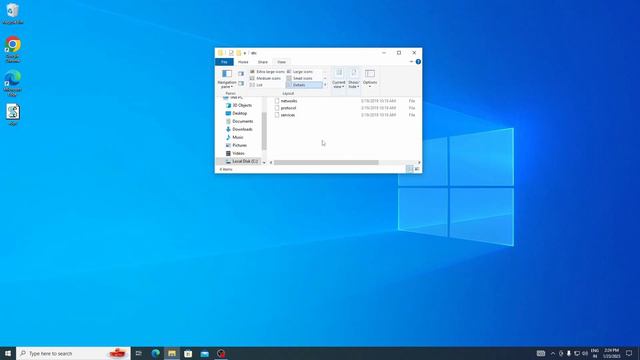
Task: Switch to the Share ribbon tab
Action: click(x=263, y=62)
